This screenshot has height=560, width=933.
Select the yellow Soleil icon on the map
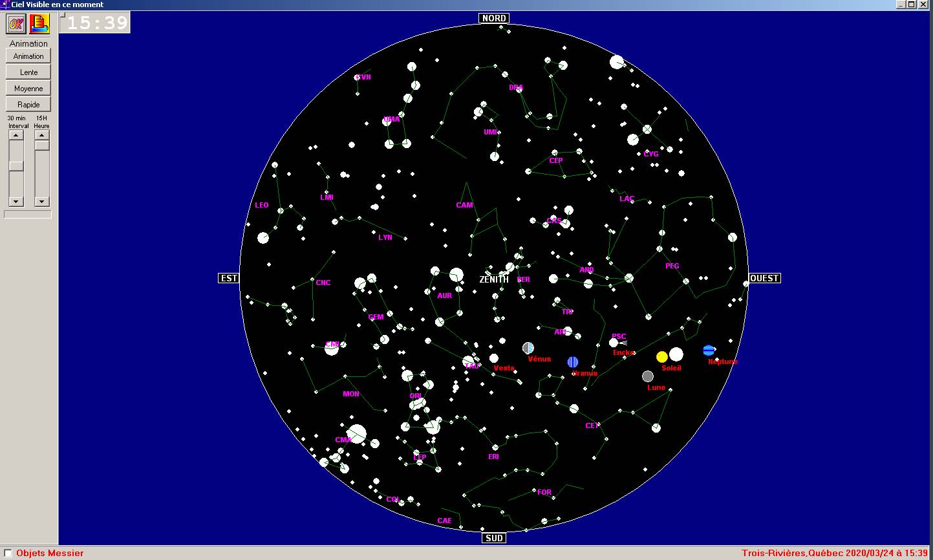tap(661, 357)
